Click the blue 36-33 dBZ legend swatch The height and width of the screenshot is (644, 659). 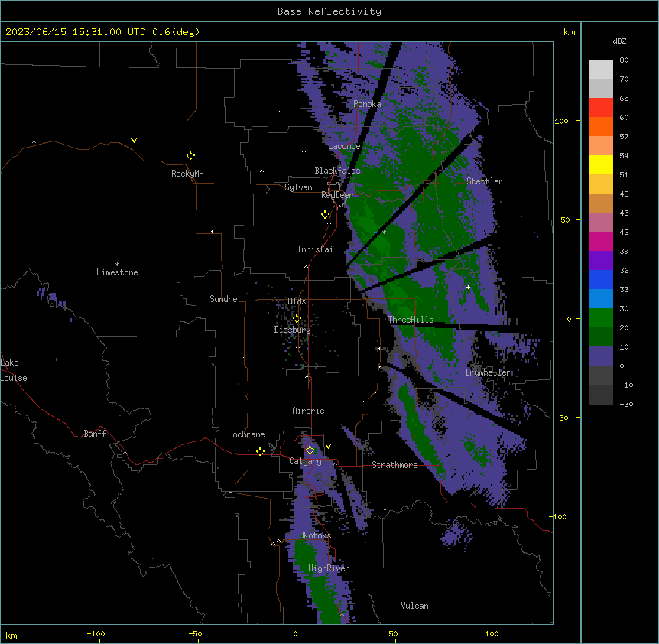(x=601, y=279)
